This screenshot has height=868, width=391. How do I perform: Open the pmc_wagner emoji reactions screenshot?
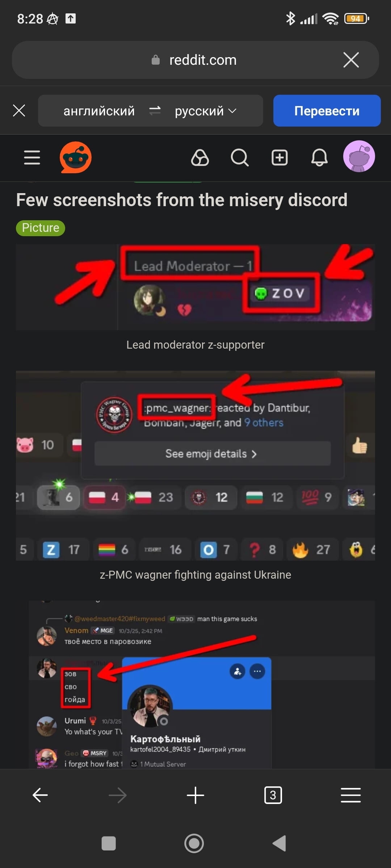pyautogui.click(x=195, y=465)
